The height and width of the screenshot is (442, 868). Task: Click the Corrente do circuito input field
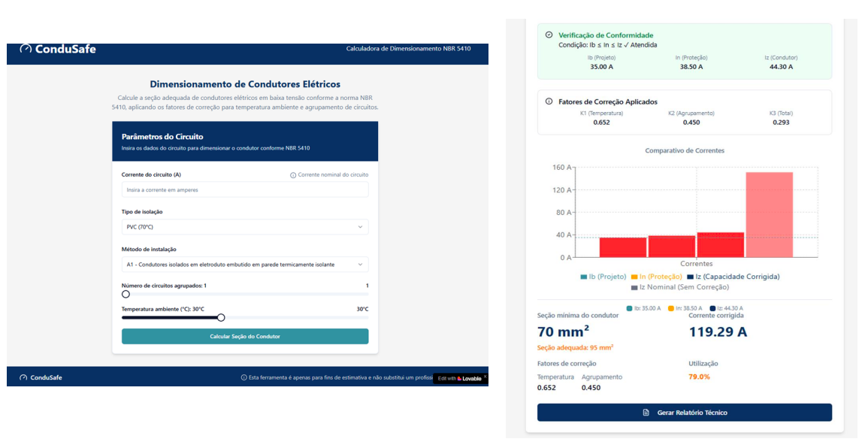(x=245, y=190)
